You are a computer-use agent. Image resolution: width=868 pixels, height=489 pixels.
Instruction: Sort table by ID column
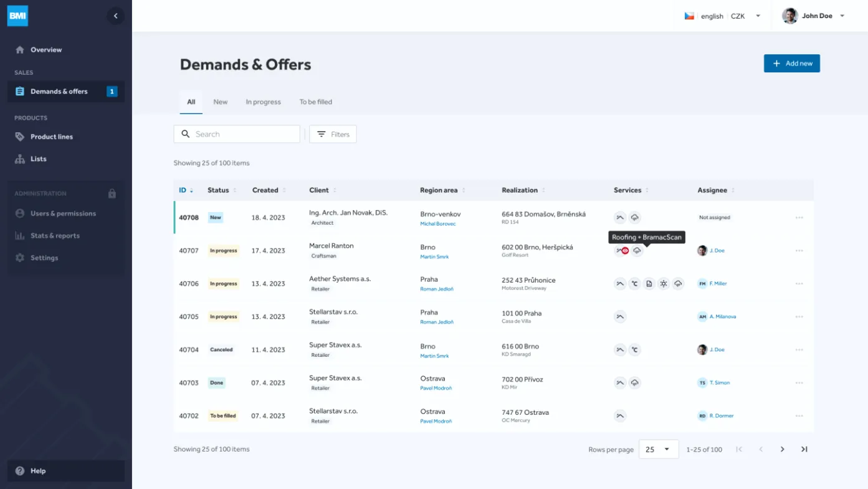[x=186, y=190]
